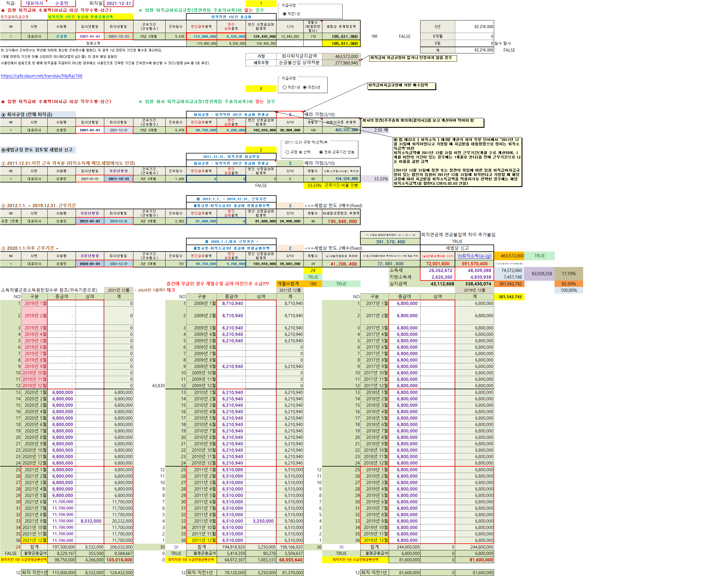The width and height of the screenshot is (728, 576).
Task: Select 전체 근무기간 안분 radio option
Action: [321, 152]
